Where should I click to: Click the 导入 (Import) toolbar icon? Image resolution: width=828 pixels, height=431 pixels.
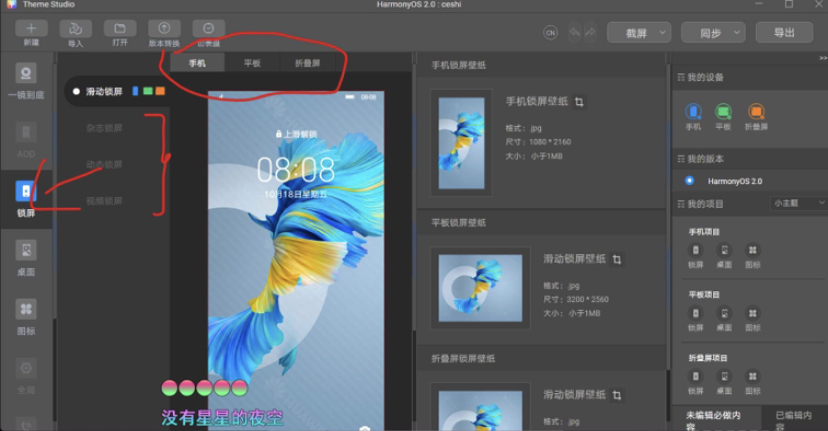(x=75, y=29)
